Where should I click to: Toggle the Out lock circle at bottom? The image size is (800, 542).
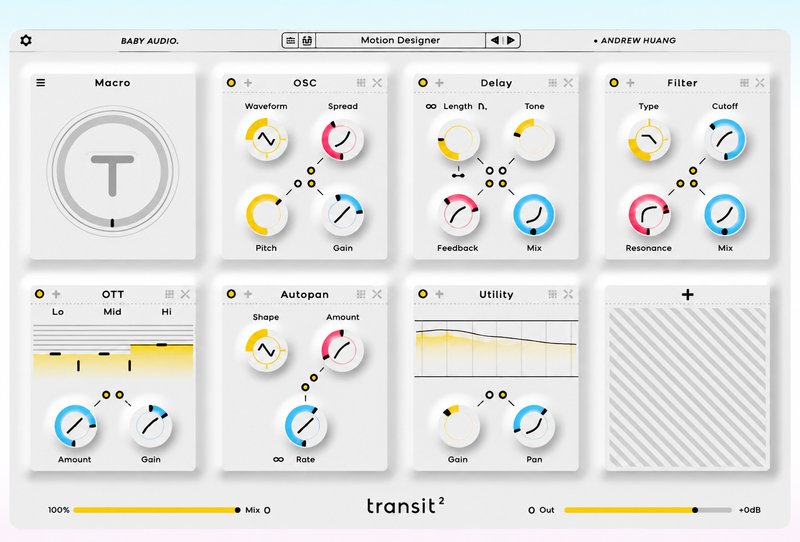click(531, 510)
